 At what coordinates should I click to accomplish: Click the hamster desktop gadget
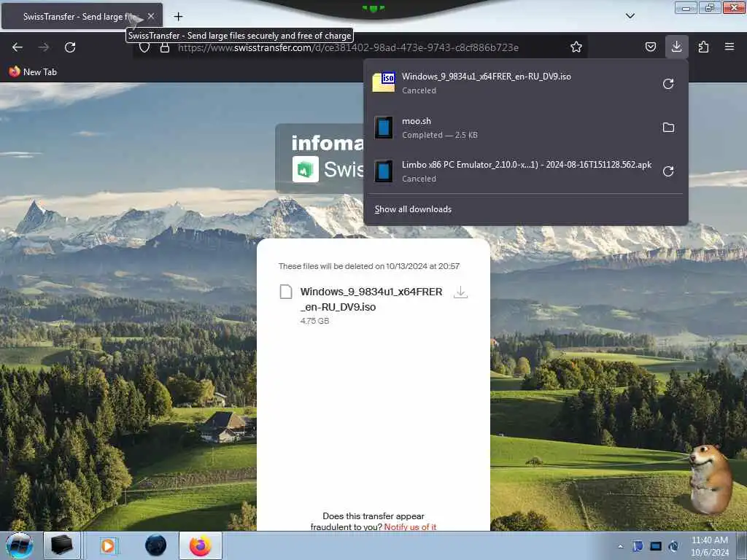coord(711,480)
